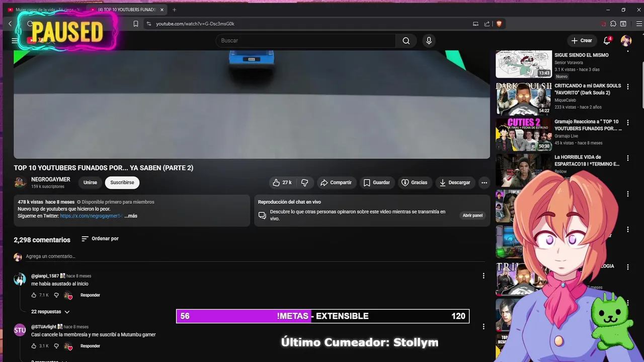Click the red extension icon in the toolbar
Image resolution: width=644 pixels, height=362 pixels.
click(603, 24)
